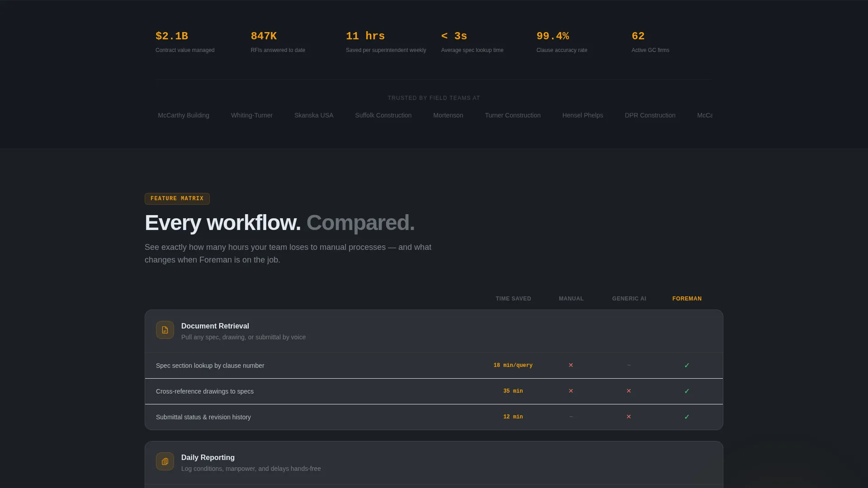Click the '18 min/query' time saved value
The image size is (868, 488).
coord(513,365)
